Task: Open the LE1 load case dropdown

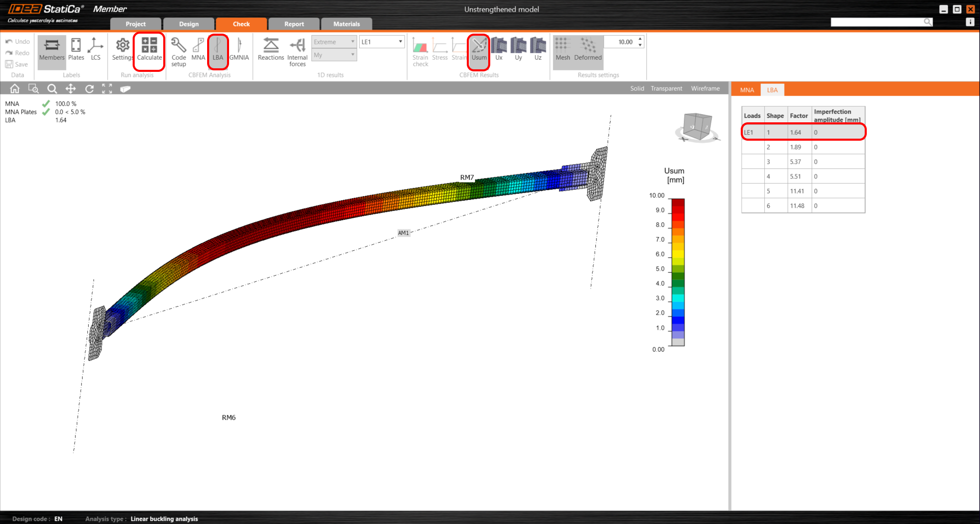Action: point(382,42)
